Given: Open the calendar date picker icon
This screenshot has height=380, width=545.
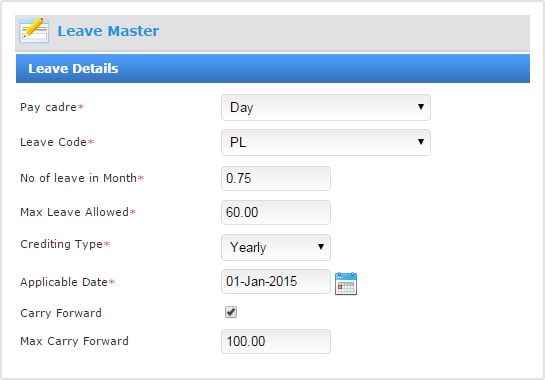Looking at the screenshot, I should (x=346, y=283).
